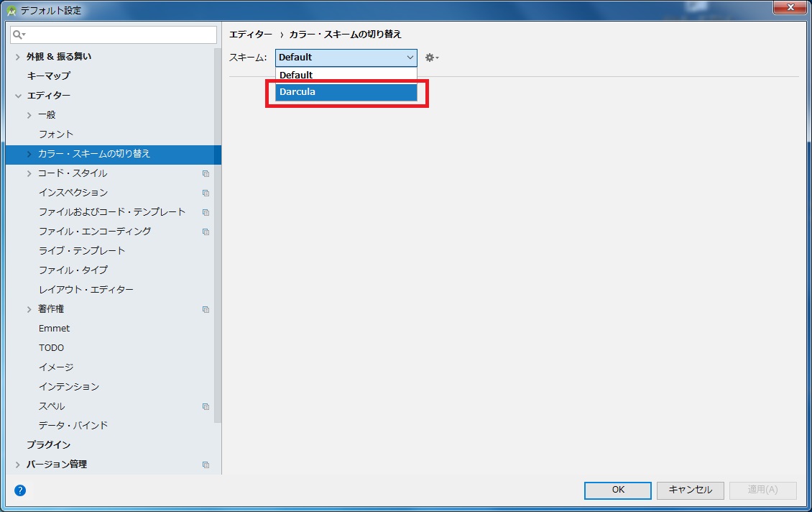Click the help question mark icon

click(20, 490)
